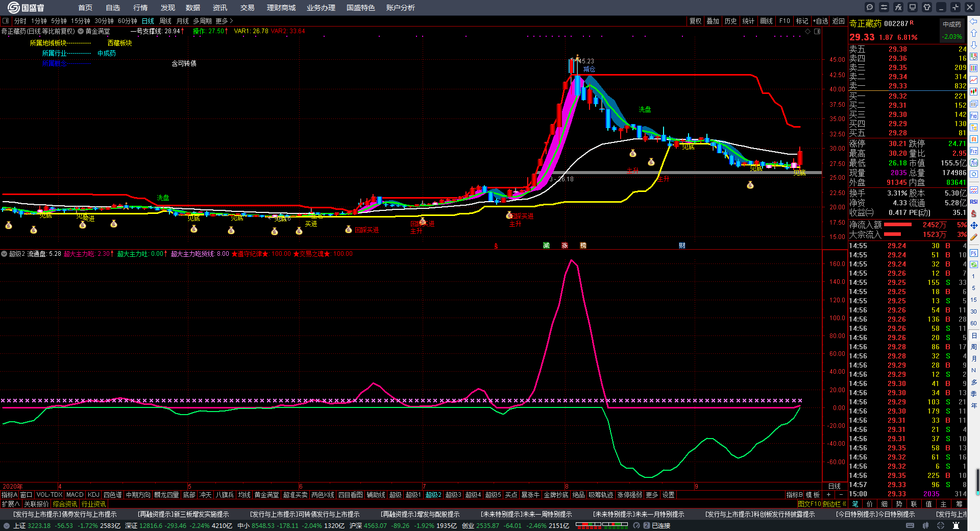The width and height of the screenshot is (980, 531).
Task: Click the keyboard icon in status bar
Action: (910, 525)
